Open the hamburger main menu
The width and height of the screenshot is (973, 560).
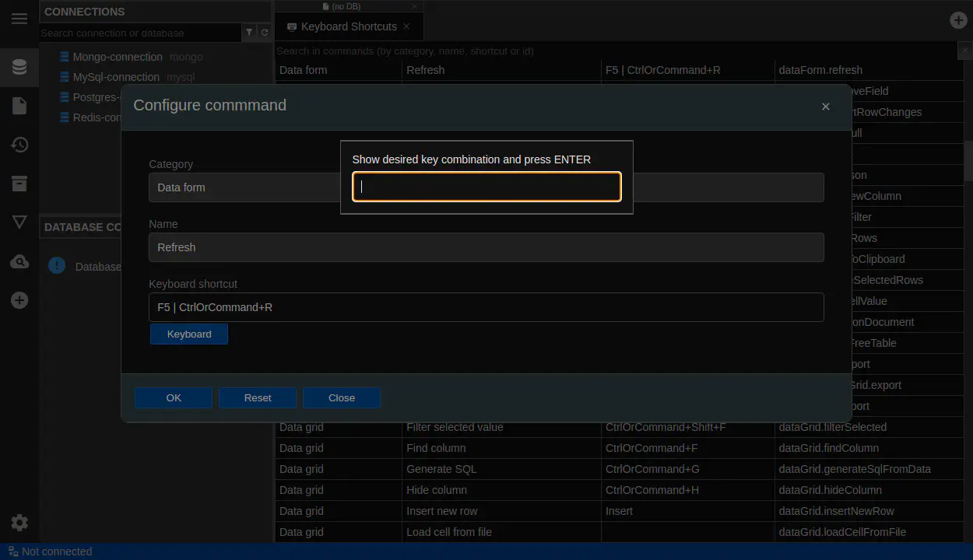click(x=19, y=19)
